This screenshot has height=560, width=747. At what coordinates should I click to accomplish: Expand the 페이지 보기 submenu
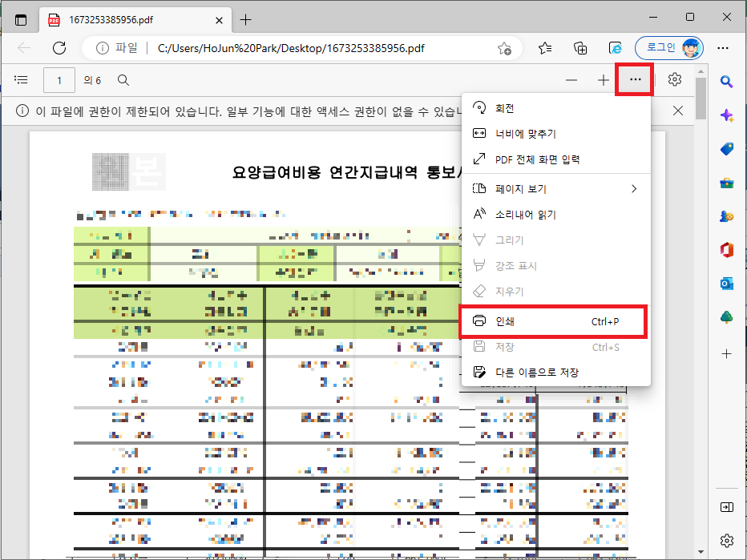556,189
